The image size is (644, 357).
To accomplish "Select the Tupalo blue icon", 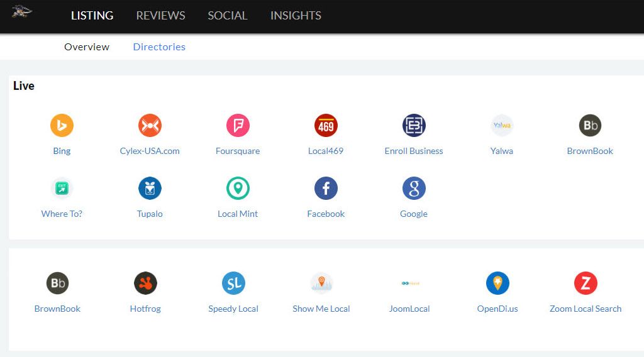I will click(x=150, y=189).
